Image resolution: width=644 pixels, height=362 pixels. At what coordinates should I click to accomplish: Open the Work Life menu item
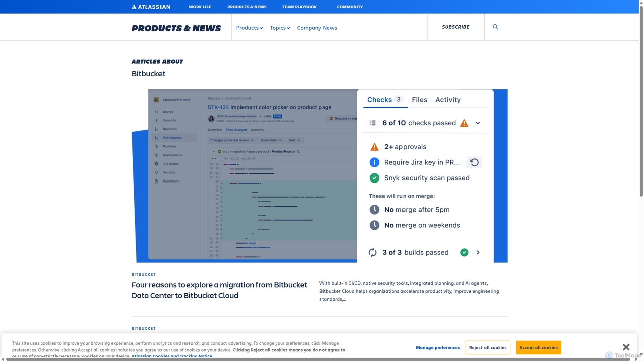pos(200,7)
